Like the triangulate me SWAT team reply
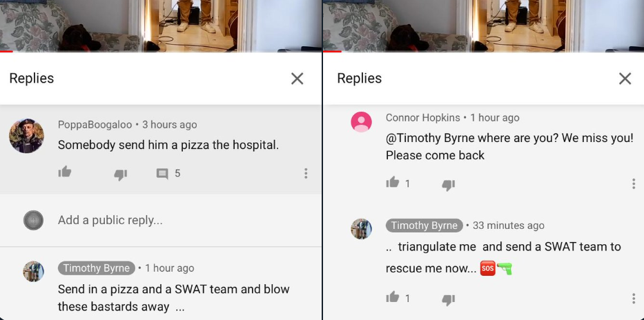Viewport: 644px width, 320px height. click(x=393, y=297)
